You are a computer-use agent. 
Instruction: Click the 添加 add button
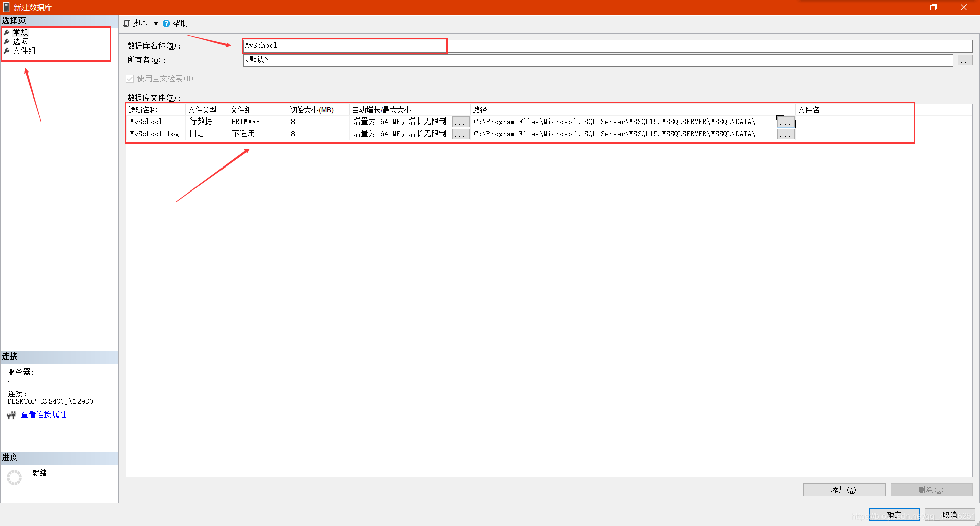click(x=844, y=490)
